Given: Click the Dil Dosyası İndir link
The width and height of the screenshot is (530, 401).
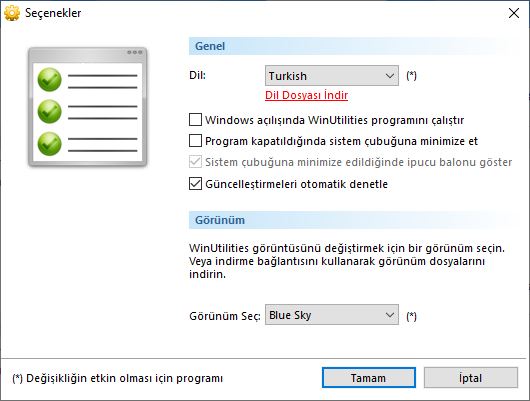Looking at the screenshot, I should pyautogui.click(x=306, y=95).
